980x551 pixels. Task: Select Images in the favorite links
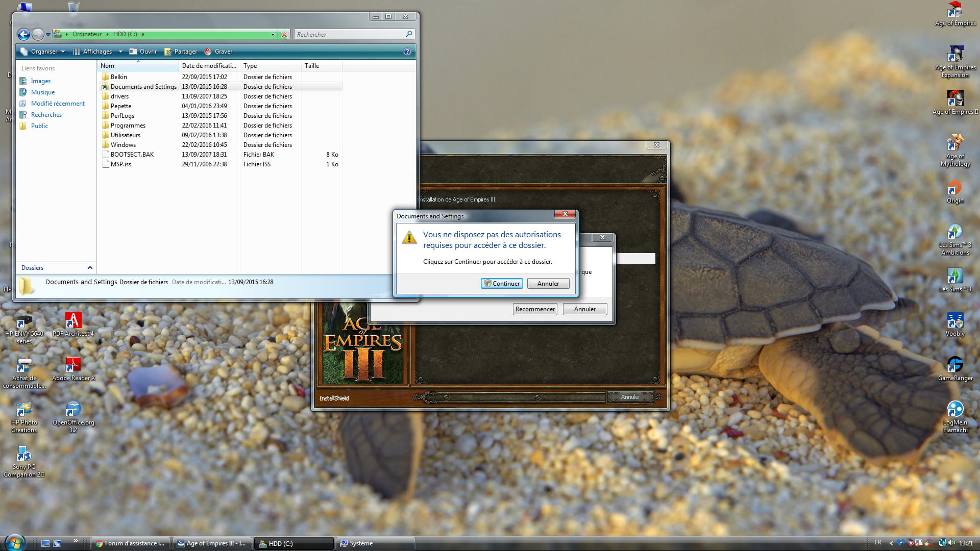pos(40,81)
